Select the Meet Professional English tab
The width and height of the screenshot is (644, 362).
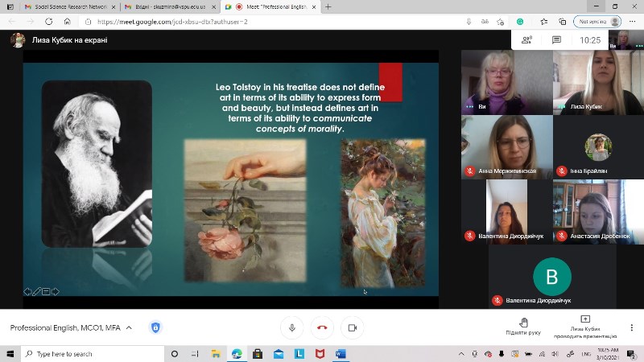[271, 7]
